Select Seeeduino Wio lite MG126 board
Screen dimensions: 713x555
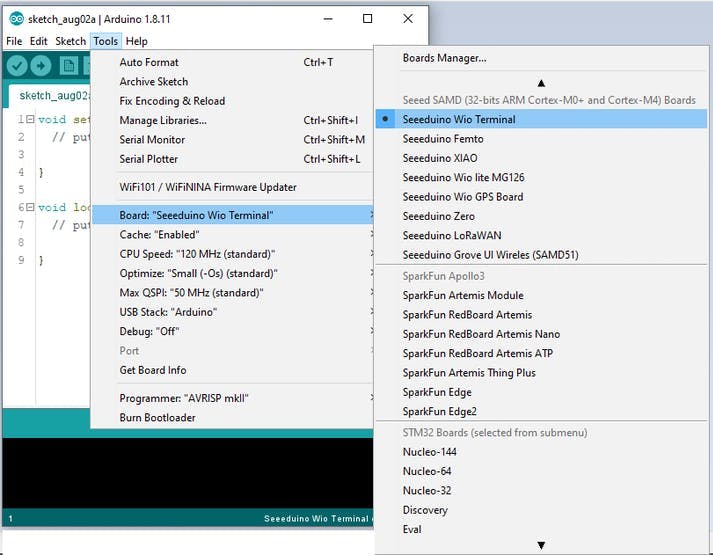coord(541,177)
